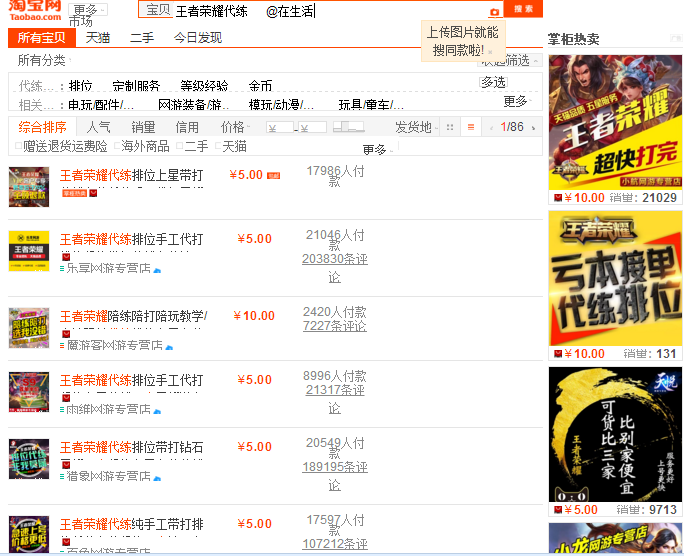Click Tmall icon above 雨维网游专营店 shop name
The image size is (684, 556).
point(66,398)
